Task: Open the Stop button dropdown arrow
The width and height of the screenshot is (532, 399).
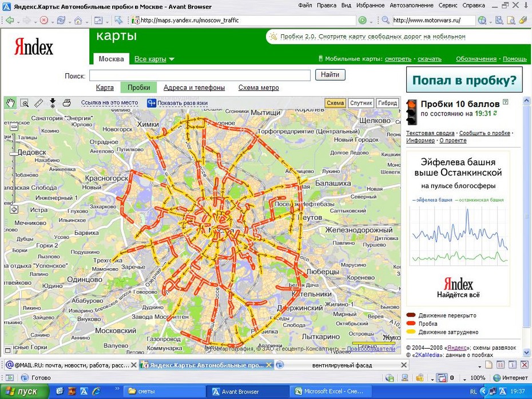Action: tap(53, 22)
